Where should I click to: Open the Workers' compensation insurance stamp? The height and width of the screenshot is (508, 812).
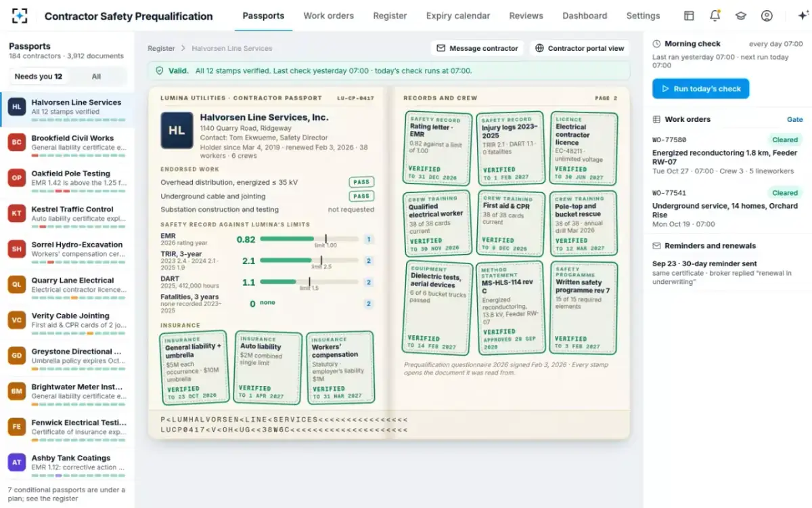point(340,367)
